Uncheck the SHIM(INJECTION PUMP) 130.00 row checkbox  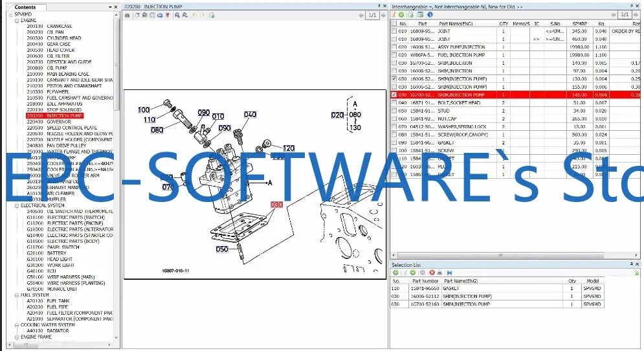click(394, 79)
